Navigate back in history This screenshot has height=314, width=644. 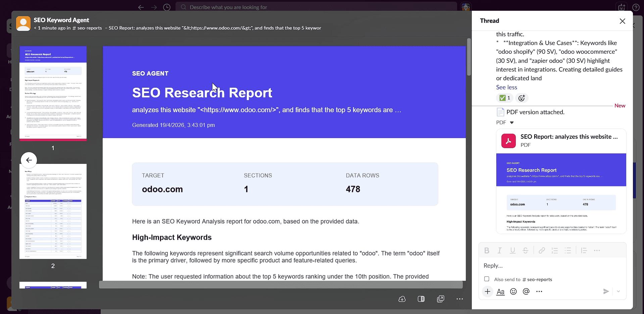pos(141,7)
